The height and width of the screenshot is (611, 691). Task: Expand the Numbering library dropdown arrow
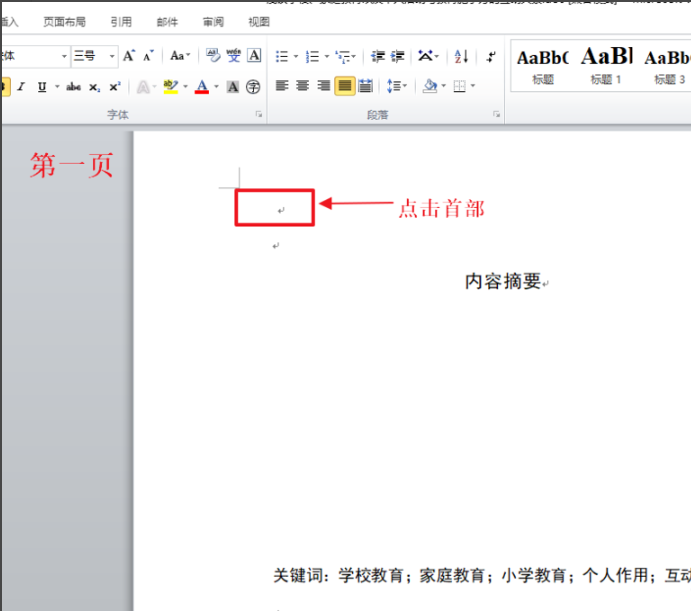(x=327, y=56)
